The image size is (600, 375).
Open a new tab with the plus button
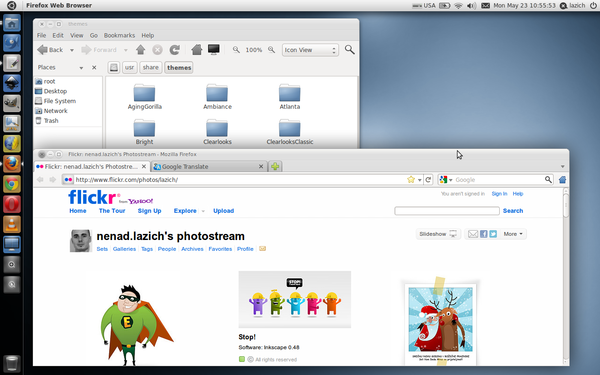pyautogui.click(x=275, y=166)
